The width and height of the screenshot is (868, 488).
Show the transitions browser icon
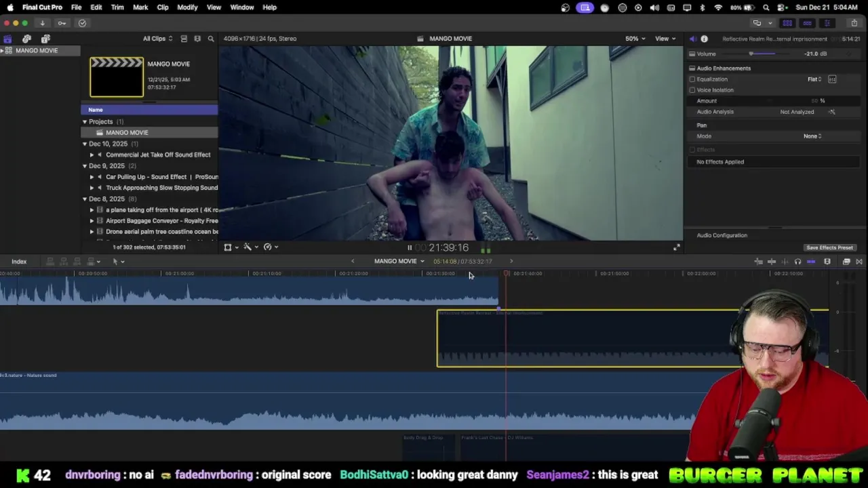[859, 262]
